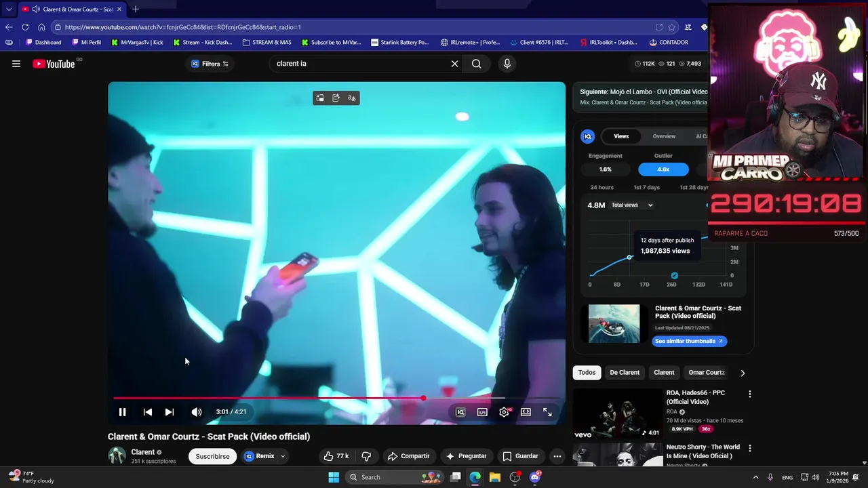The width and height of the screenshot is (868, 488).
Task: Open Windows Start menu
Action: pos(334,477)
